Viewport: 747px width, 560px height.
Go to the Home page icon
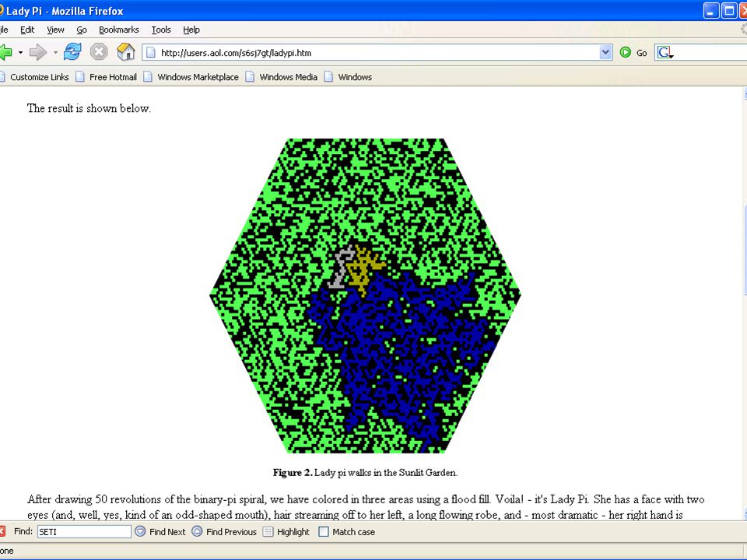point(126,52)
